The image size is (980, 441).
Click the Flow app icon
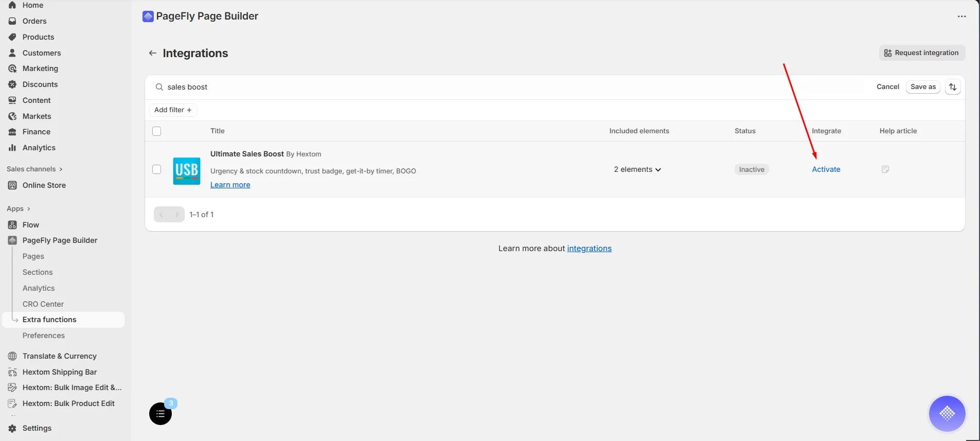(x=12, y=225)
